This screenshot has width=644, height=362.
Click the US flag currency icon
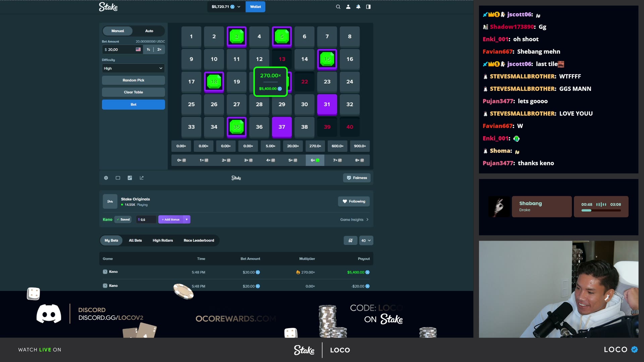(x=138, y=50)
